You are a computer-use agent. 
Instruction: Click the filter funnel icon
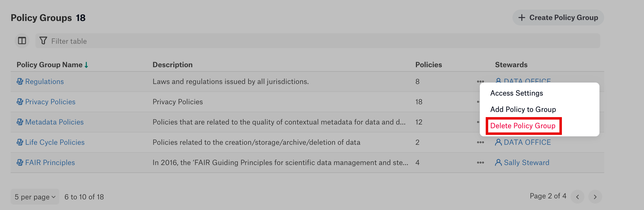click(x=43, y=41)
